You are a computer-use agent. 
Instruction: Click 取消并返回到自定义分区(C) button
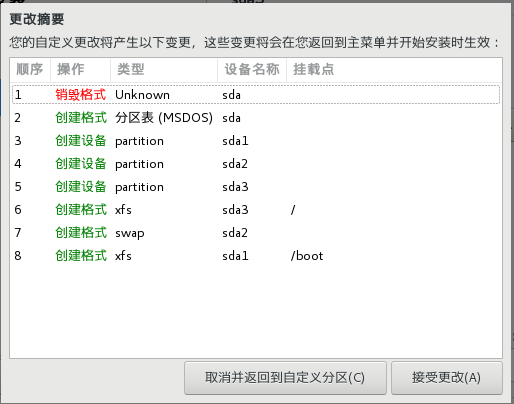285,378
